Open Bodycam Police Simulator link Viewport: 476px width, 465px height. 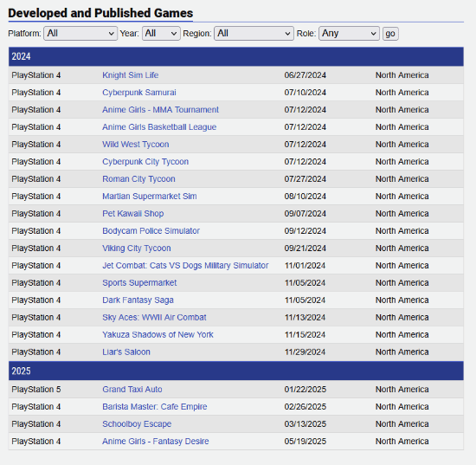[x=151, y=231]
